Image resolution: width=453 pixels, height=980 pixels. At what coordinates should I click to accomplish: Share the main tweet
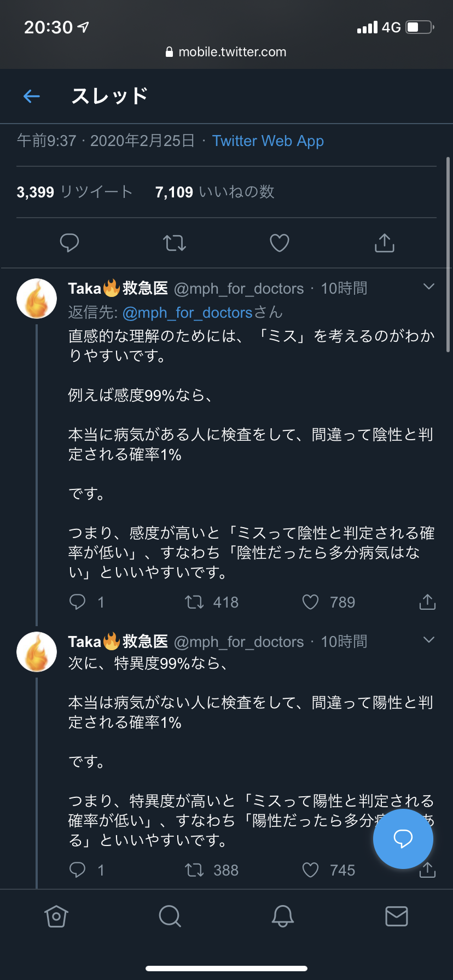(x=385, y=242)
